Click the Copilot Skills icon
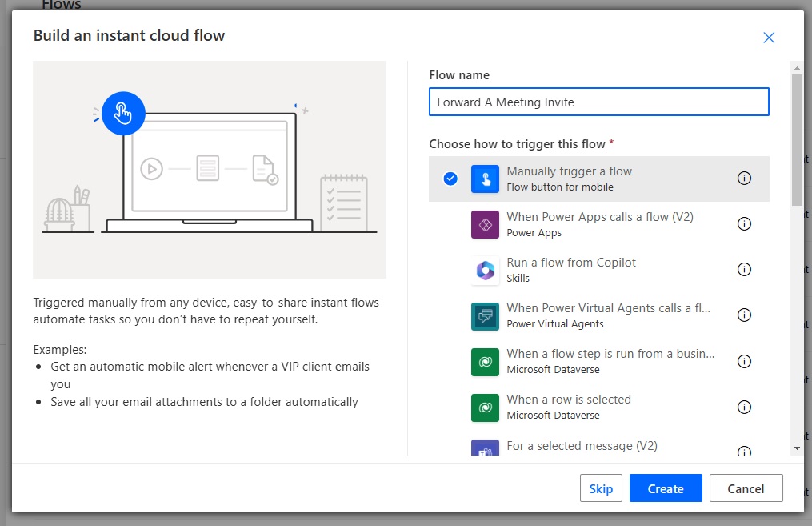The width and height of the screenshot is (812, 526). click(x=485, y=271)
